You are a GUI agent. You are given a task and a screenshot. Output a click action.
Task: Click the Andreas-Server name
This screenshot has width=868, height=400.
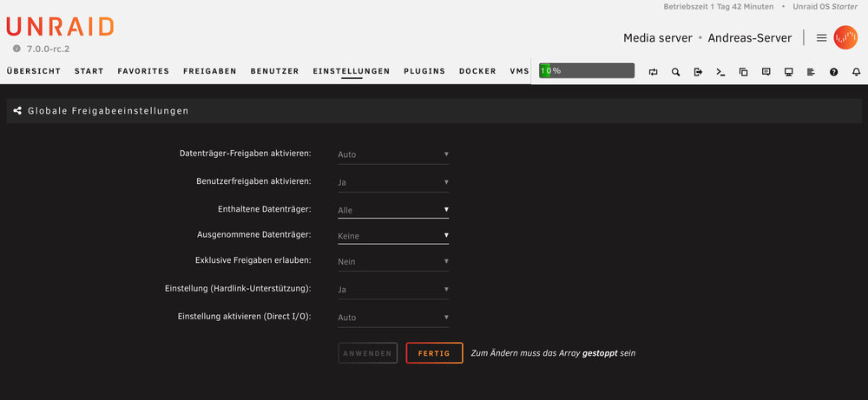[x=750, y=38]
